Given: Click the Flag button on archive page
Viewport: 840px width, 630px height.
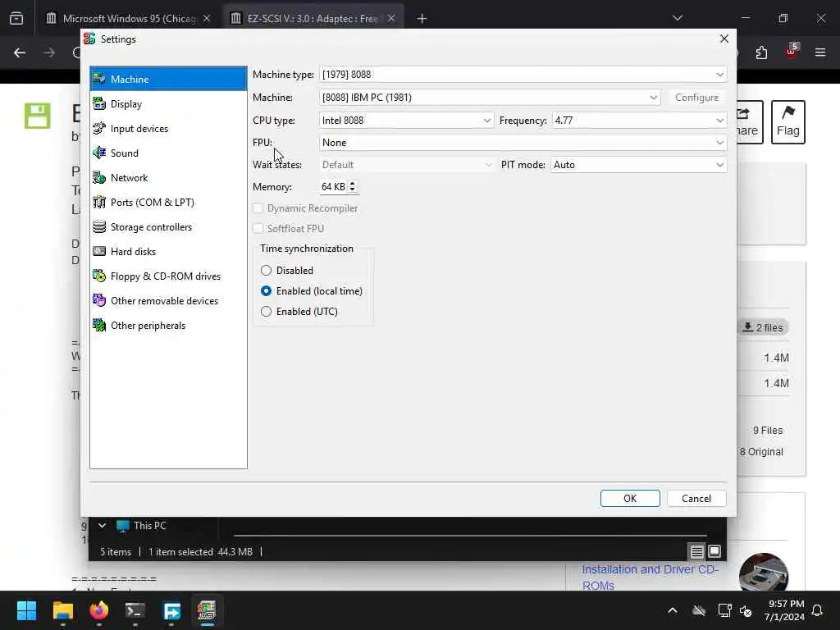Looking at the screenshot, I should pos(788,121).
